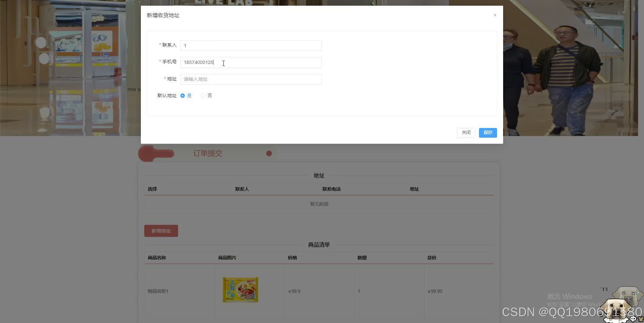
Task: Click the 选择 column header
Action: tap(152, 189)
